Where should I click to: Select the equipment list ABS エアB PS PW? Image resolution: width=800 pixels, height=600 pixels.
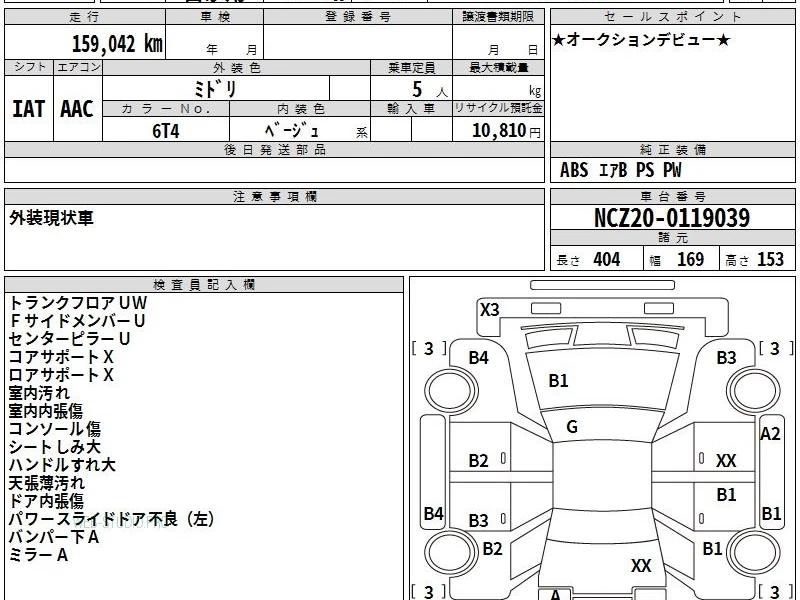(620, 170)
